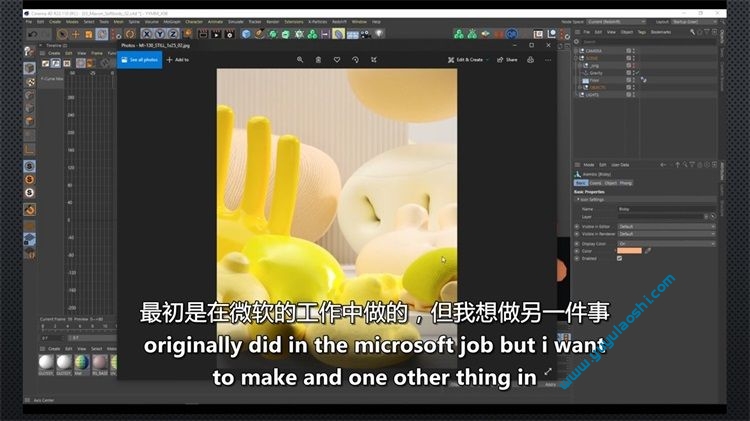Collapse the Icon Settings section

[x=578, y=199]
